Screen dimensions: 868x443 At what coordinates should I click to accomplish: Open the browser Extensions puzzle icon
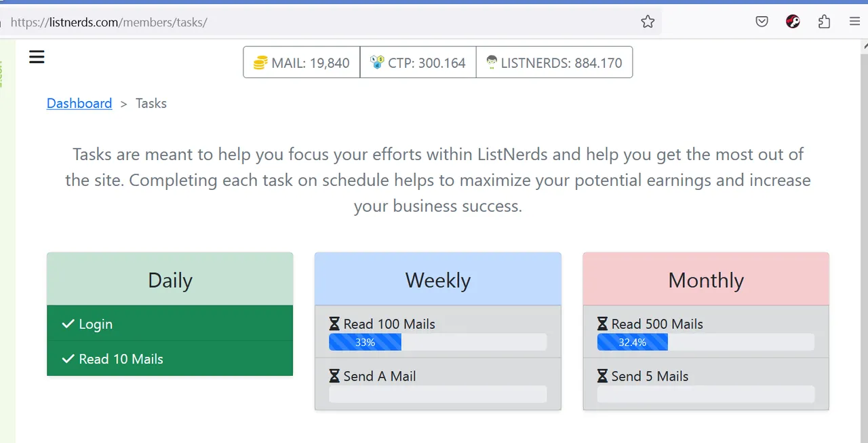click(x=824, y=22)
